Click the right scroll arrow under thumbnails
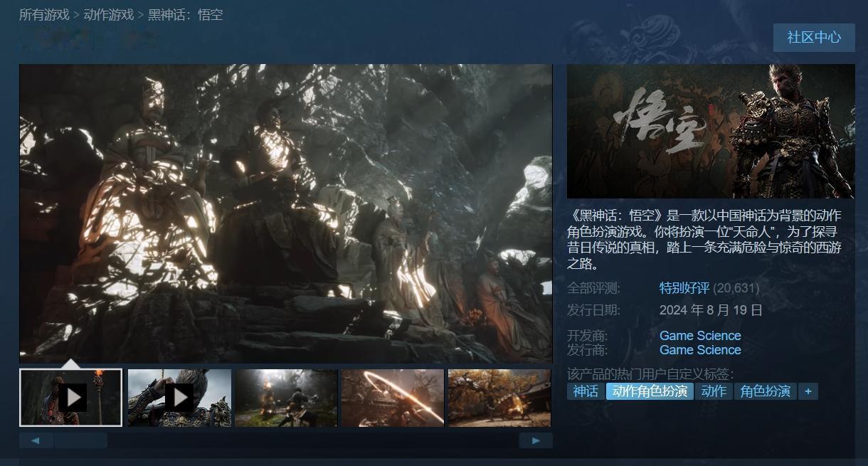Screen dimensions: 868x466 (536, 440)
